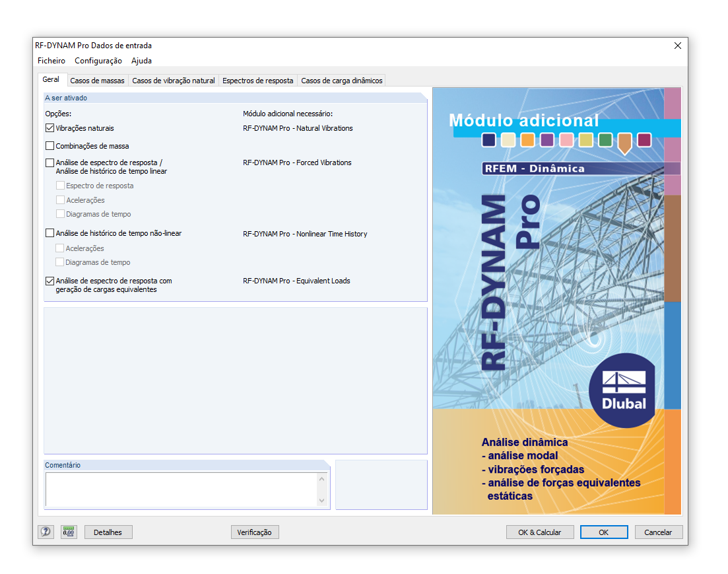The width and height of the screenshot is (728, 574).
Task: Open the Ajuda menu
Action: point(141,60)
